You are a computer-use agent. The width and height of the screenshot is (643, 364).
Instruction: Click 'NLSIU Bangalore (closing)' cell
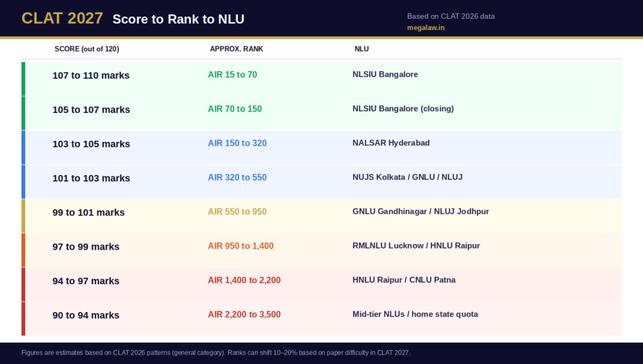[x=403, y=109]
